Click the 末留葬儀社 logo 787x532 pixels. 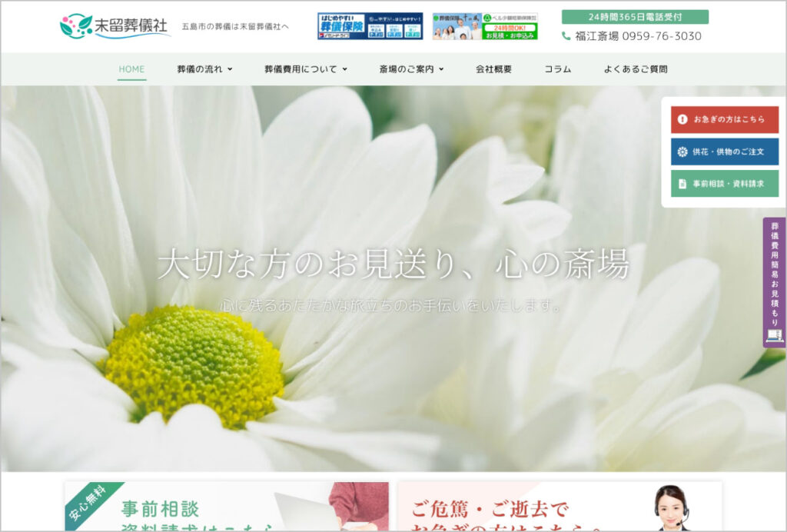pyautogui.click(x=114, y=25)
